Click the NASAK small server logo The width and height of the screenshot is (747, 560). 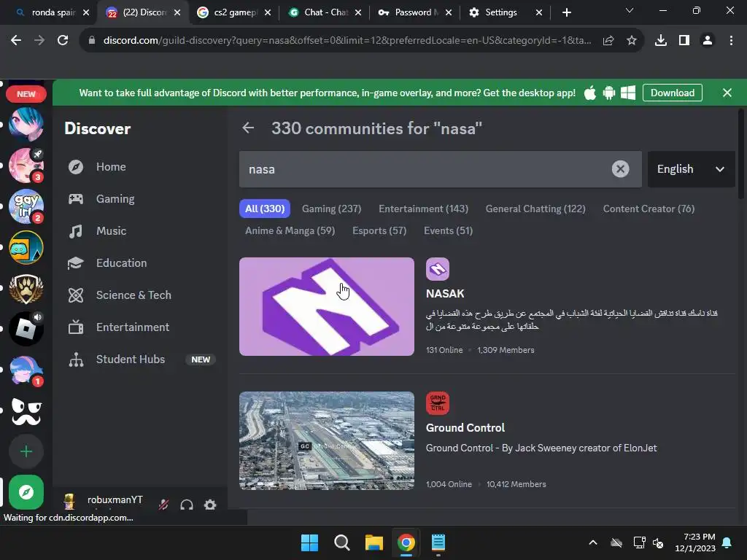438,270
